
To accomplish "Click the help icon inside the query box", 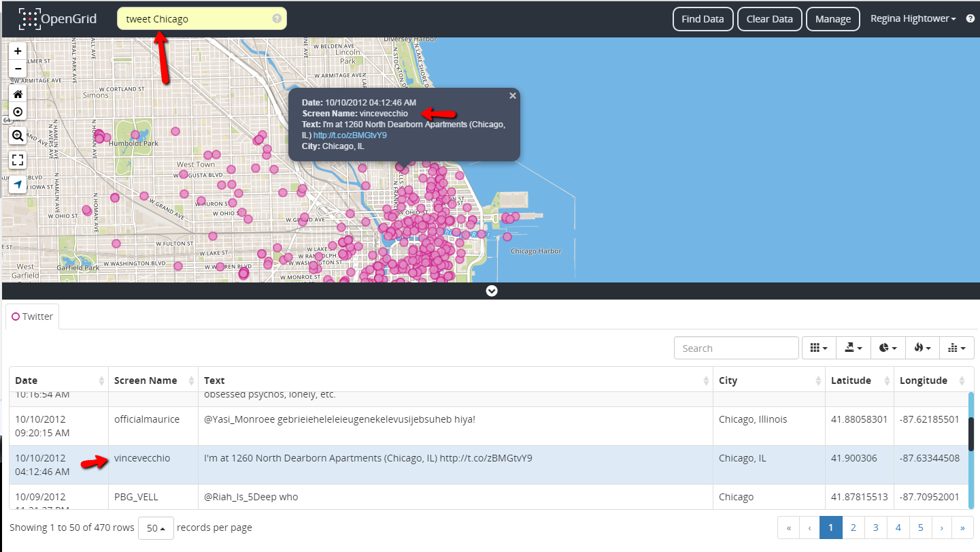I will (277, 19).
